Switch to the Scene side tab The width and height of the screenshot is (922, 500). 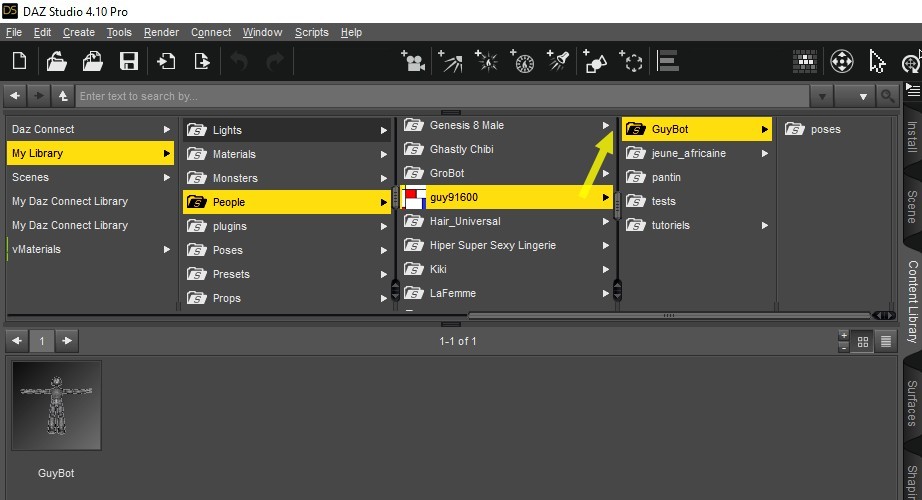pos(912,206)
